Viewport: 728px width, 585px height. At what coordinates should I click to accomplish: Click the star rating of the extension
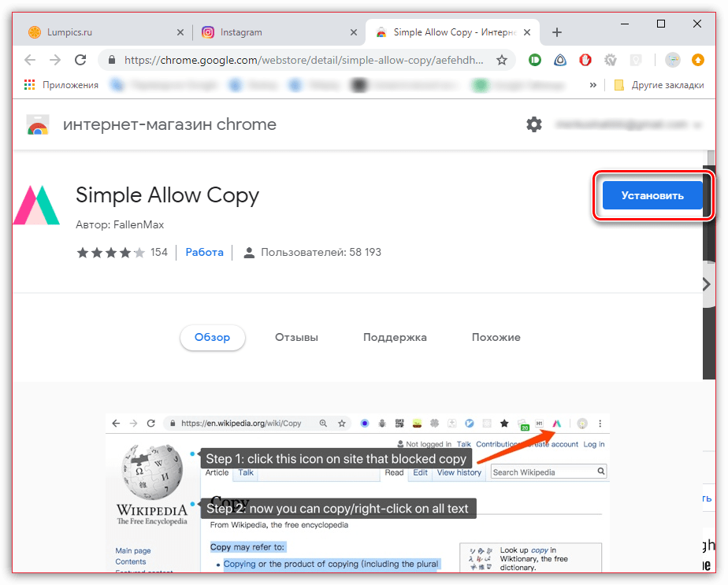110,253
